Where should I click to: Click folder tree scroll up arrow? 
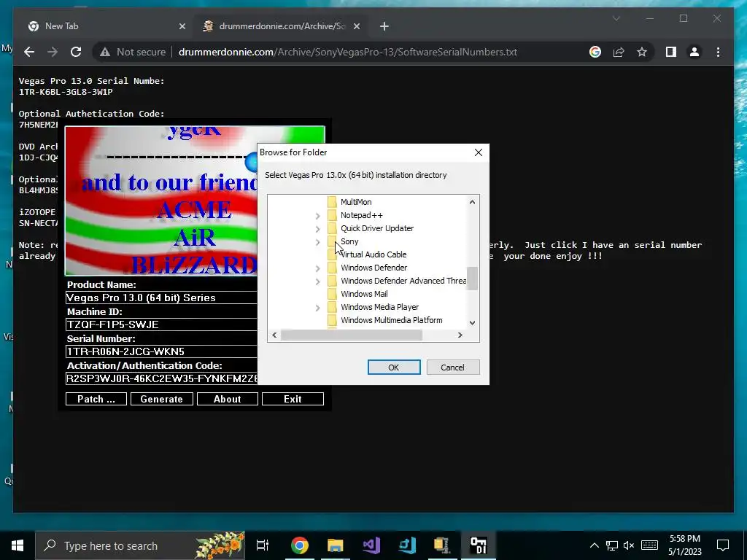pos(472,202)
